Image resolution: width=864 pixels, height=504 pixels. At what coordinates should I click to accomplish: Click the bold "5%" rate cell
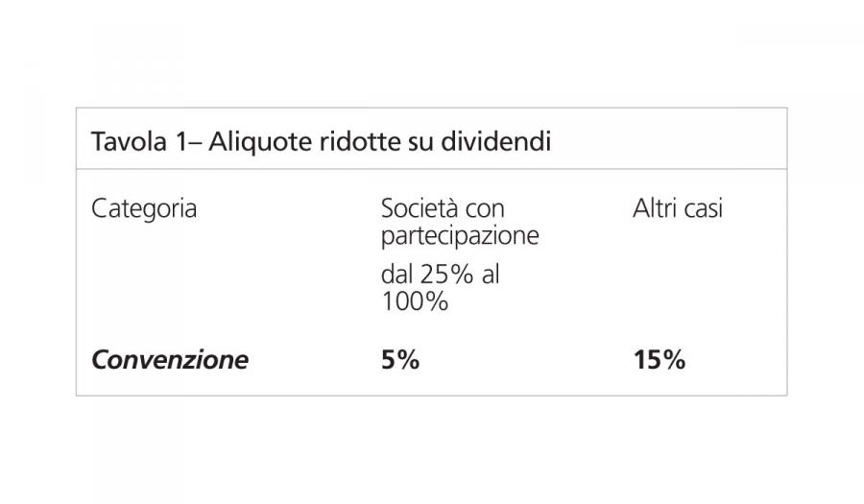click(400, 360)
